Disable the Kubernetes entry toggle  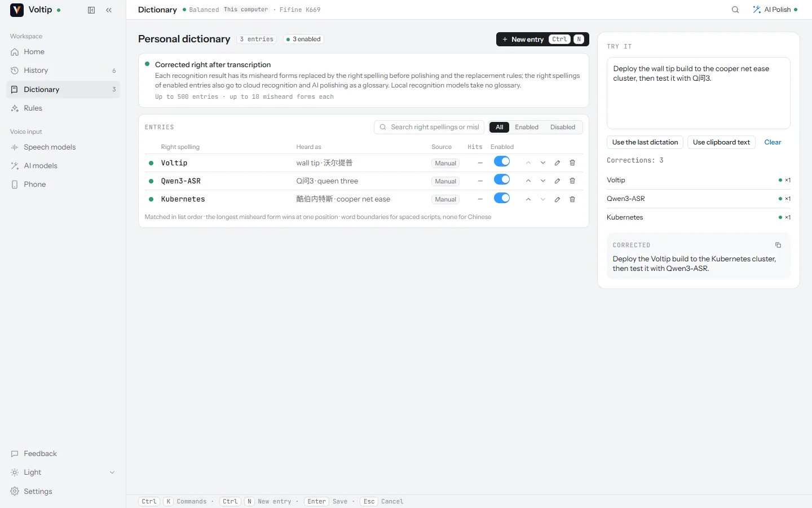(502, 198)
